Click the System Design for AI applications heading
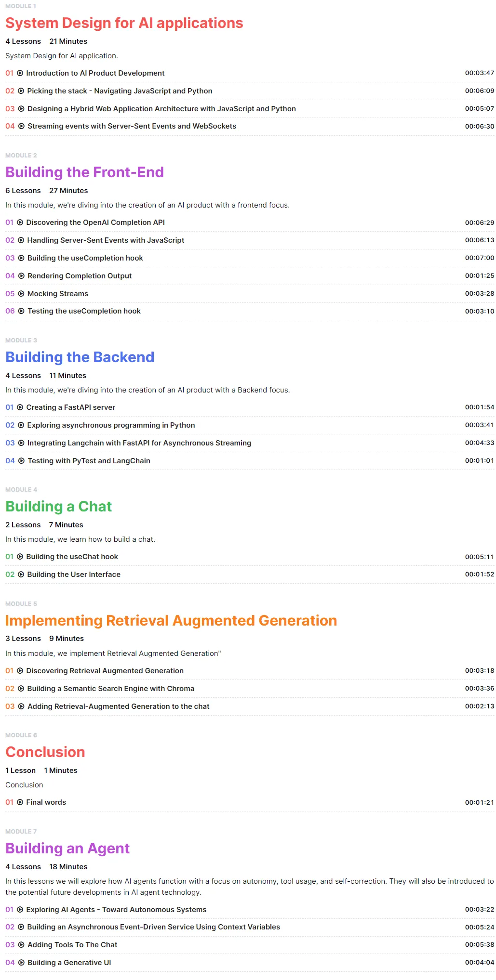Screen dimensions: 496x980 pyautogui.click(x=124, y=23)
